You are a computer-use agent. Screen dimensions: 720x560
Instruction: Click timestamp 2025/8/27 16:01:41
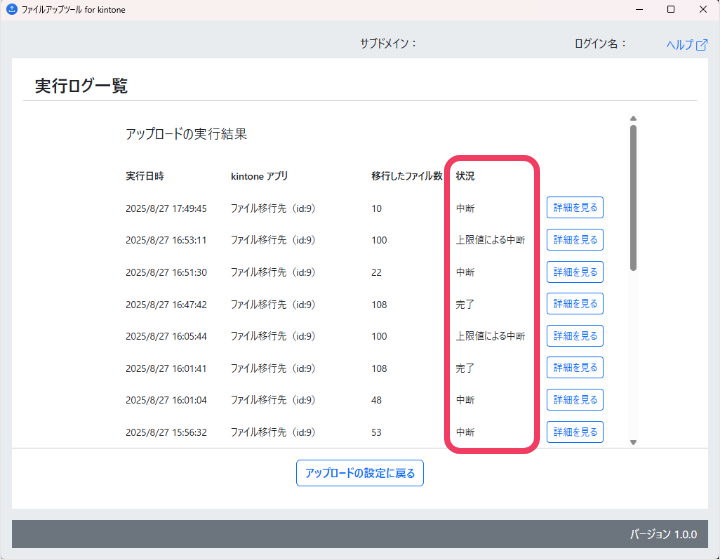click(166, 368)
